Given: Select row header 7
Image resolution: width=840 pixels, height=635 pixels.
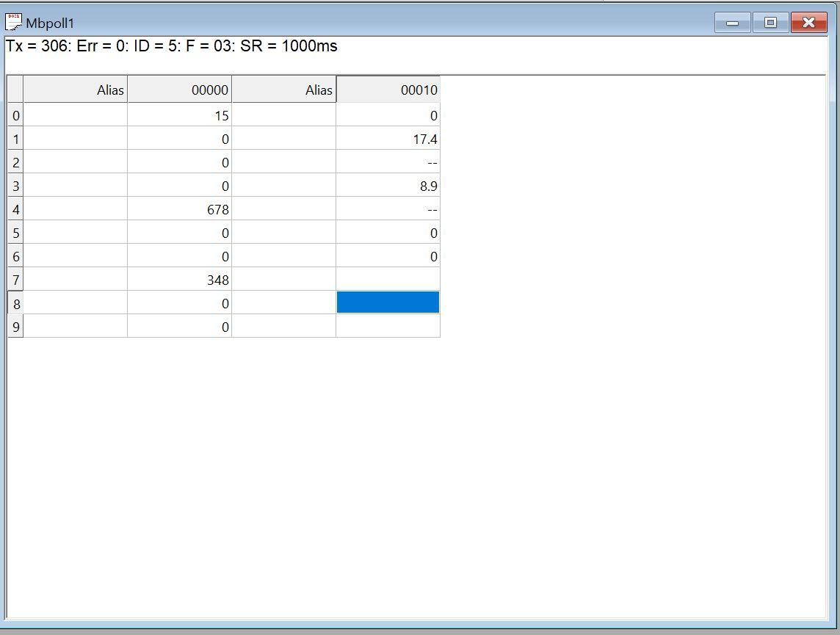Looking at the screenshot, I should click(15, 280).
